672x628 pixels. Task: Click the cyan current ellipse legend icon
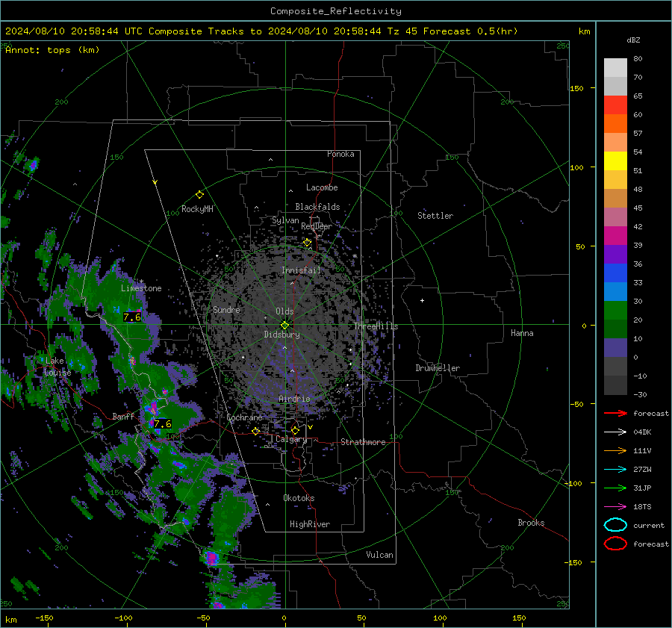tap(615, 525)
